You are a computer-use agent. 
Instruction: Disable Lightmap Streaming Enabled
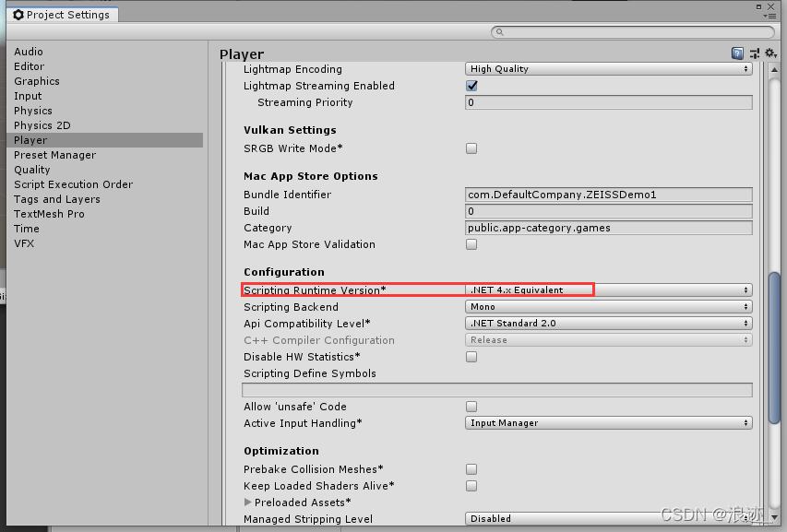point(471,84)
